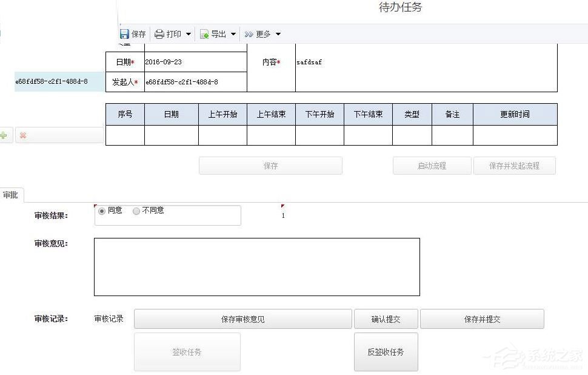
Task: Click the 确认提交 button
Action: pos(386,319)
